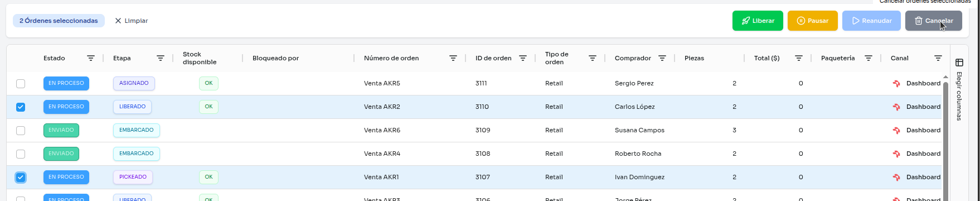This screenshot has height=201, width=980.
Task: Click the order ID 3108
Action: 483,154
